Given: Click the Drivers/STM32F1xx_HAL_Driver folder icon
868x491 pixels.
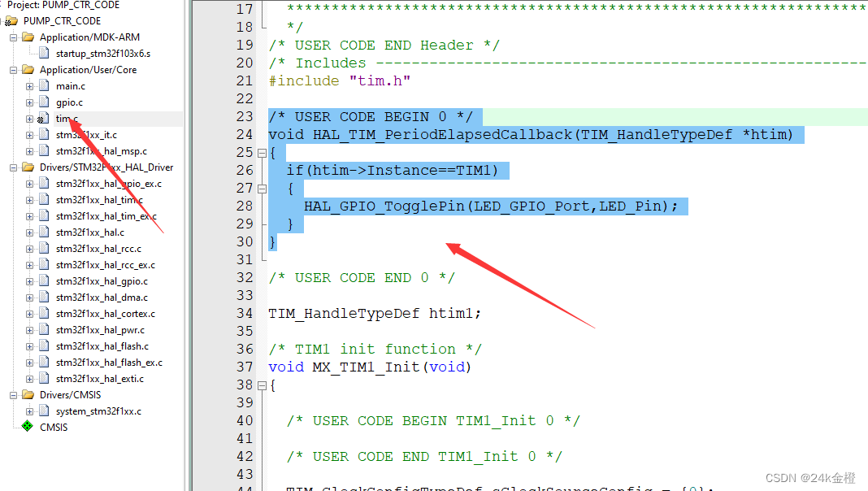Looking at the screenshot, I should (x=28, y=167).
